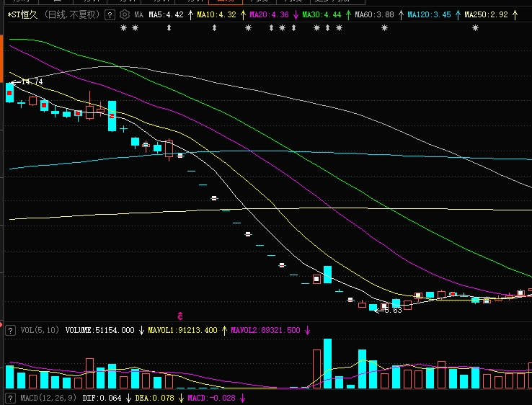532x405 pixels.
Task: Select the MA10:4.32 moving average value
Action: pos(216,15)
